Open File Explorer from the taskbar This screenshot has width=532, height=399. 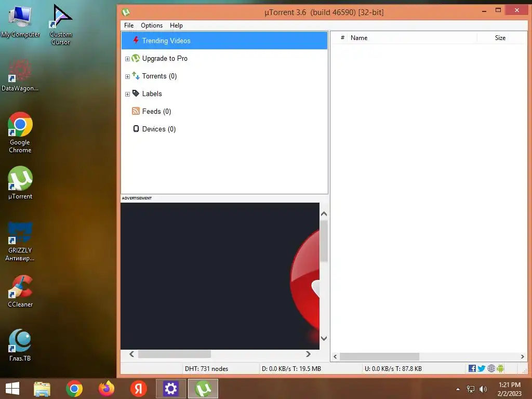pyautogui.click(x=42, y=389)
